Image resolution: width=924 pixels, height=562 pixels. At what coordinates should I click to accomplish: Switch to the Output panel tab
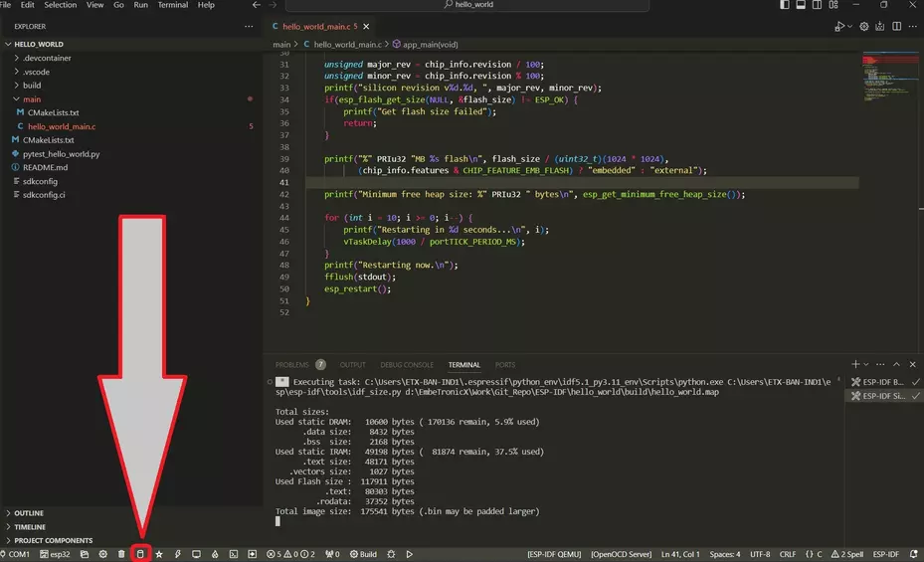tap(352, 365)
